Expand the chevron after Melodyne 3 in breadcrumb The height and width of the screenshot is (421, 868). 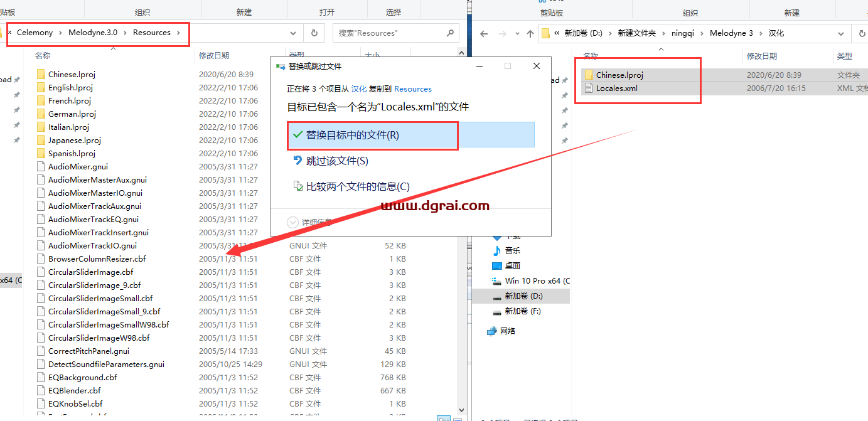[761, 33]
